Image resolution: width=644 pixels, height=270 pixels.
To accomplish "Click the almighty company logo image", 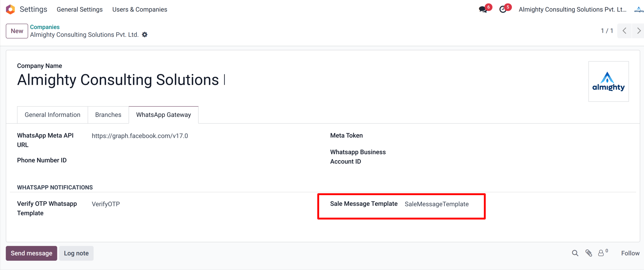I will [x=608, y=81].
